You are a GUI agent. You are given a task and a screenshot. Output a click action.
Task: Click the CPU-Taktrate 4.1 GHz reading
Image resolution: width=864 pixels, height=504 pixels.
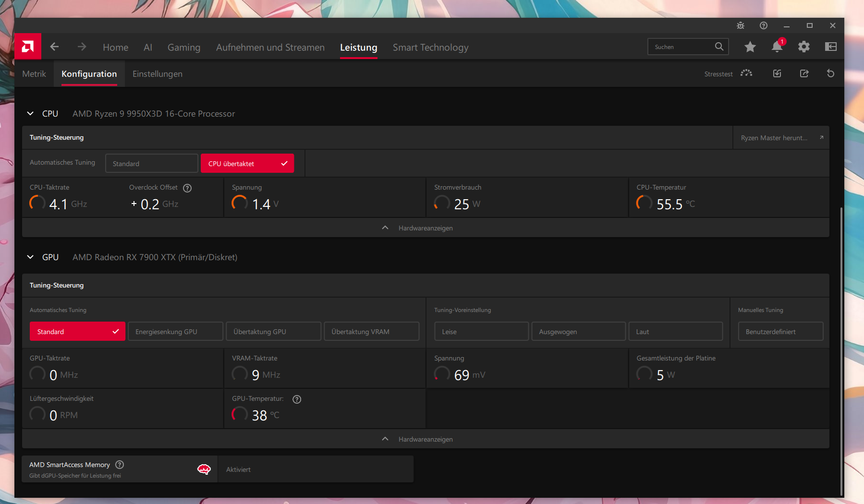59,204
